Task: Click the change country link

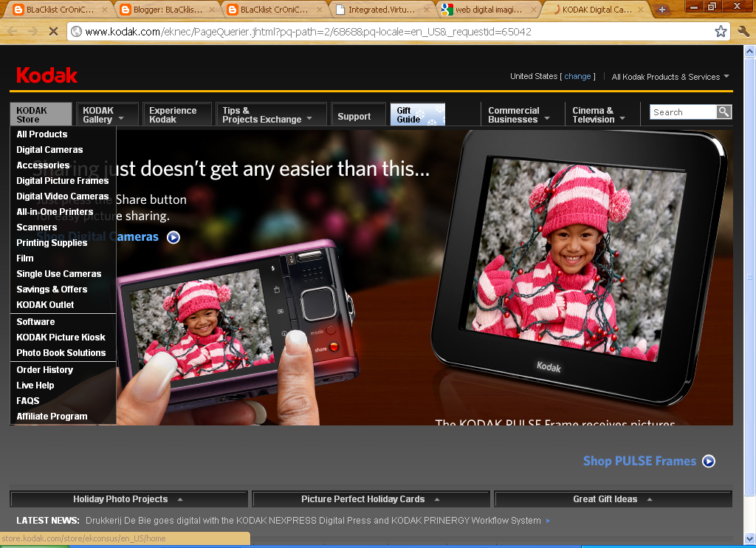Action: 577,76
